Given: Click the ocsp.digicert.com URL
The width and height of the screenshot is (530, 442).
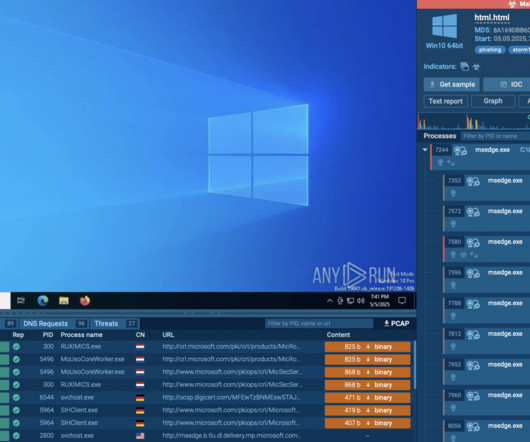Looking at the screenshot, I should pos(231,397).
